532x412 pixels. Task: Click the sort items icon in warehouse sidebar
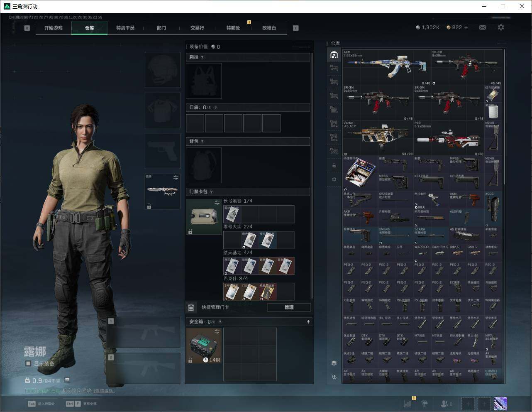[334, 377]
